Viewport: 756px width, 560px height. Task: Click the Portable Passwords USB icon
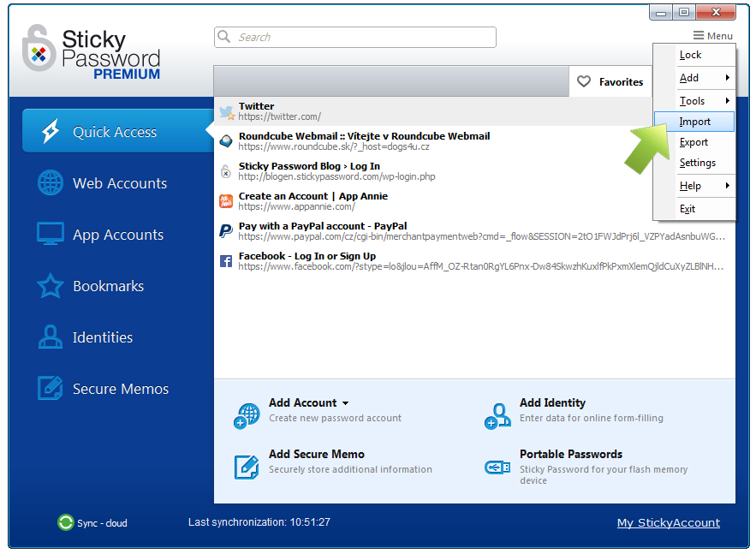click(x=497, y=467)
